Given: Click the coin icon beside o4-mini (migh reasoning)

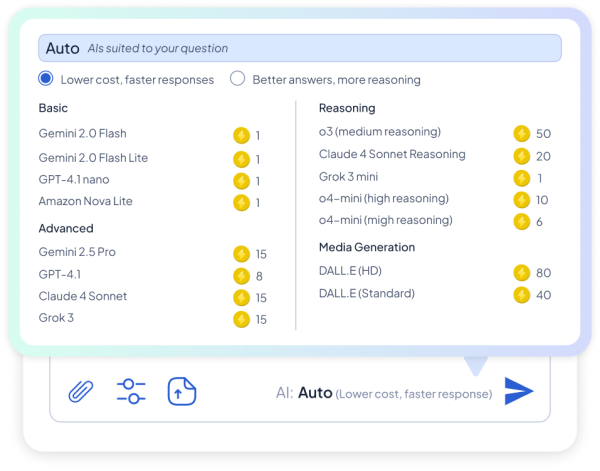Looking at the screenshot, I should tap(522, 222).
